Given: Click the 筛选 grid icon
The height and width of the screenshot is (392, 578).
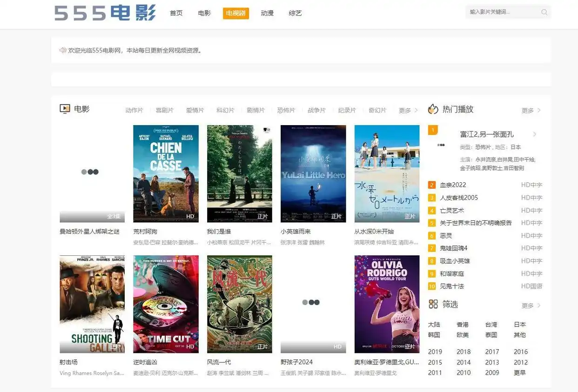Looking at the screenshot, I should tap(433, 304).
